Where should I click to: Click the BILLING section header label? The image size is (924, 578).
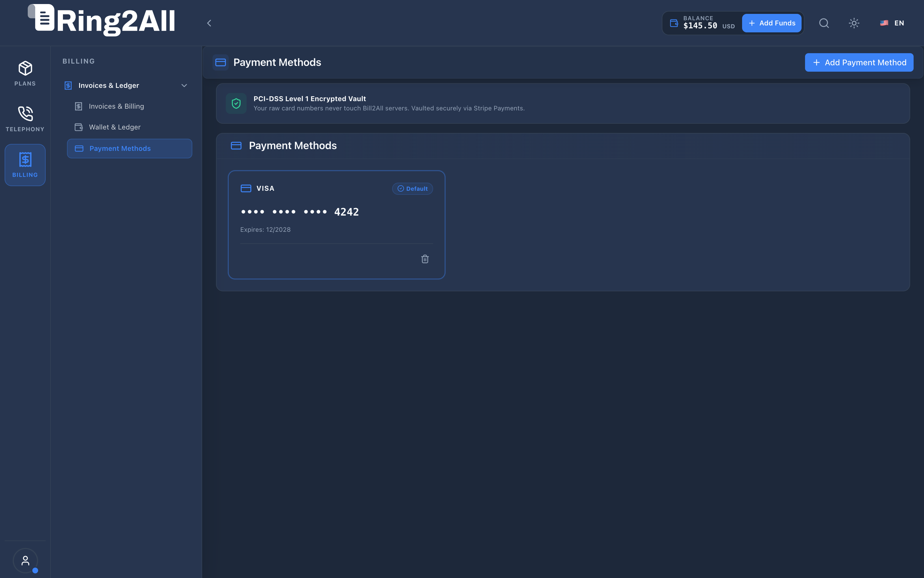point(79,61)
